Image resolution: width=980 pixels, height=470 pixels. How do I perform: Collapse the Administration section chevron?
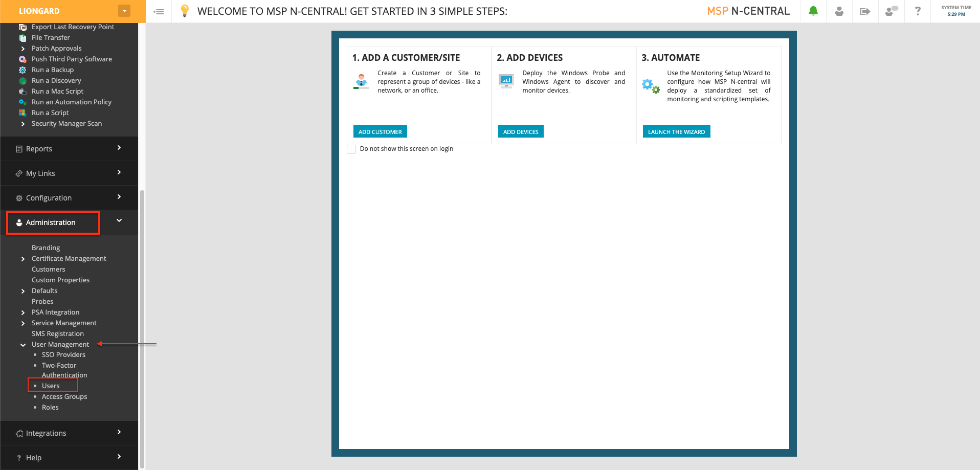(119, 221)
